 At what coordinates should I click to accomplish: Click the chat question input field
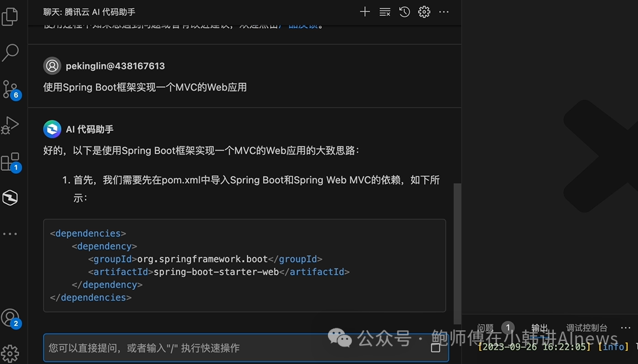237,348
